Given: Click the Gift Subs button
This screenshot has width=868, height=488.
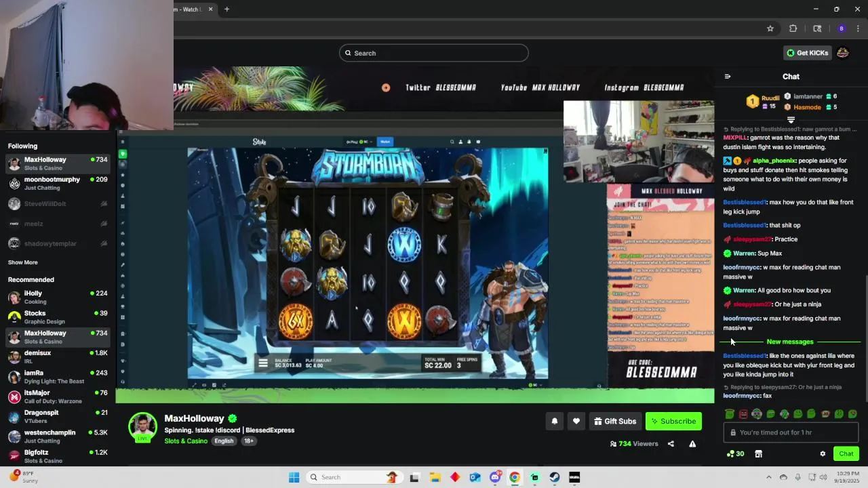Looking at the screenshot, I should 615,421.
